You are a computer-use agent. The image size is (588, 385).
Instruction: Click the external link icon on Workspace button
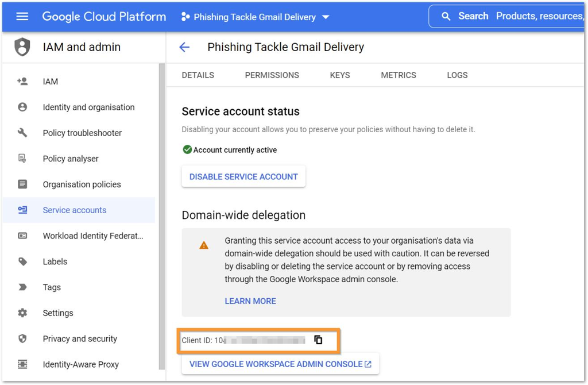click(368, 364)
